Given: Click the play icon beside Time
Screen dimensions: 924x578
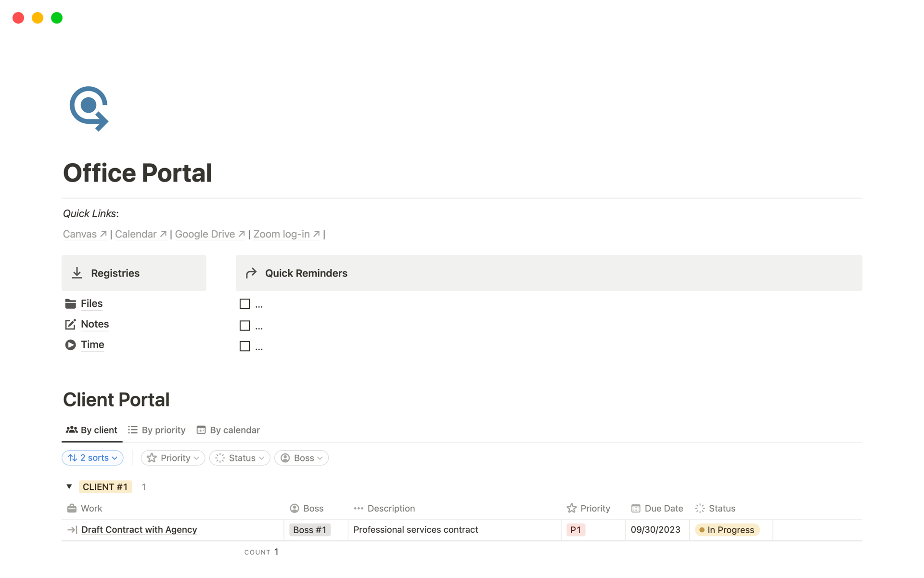Looking at the screenshot, I should (x=70, y=345).
